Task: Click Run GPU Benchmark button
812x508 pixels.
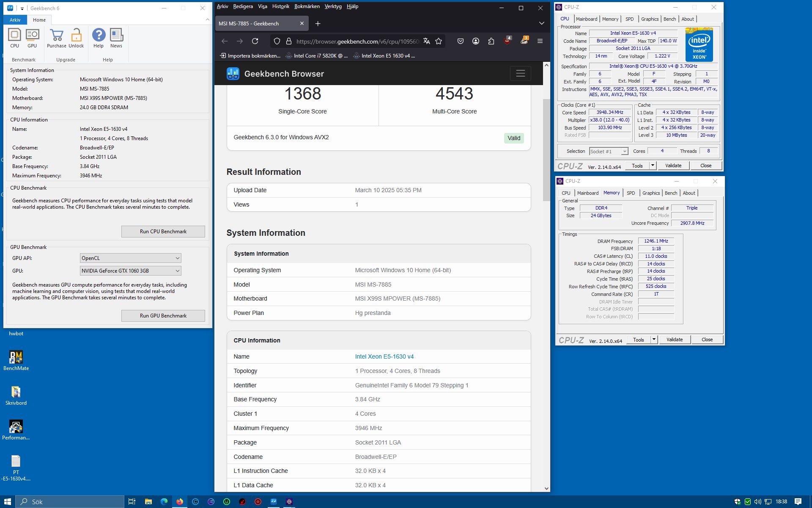Action: [x=163, y=316]
